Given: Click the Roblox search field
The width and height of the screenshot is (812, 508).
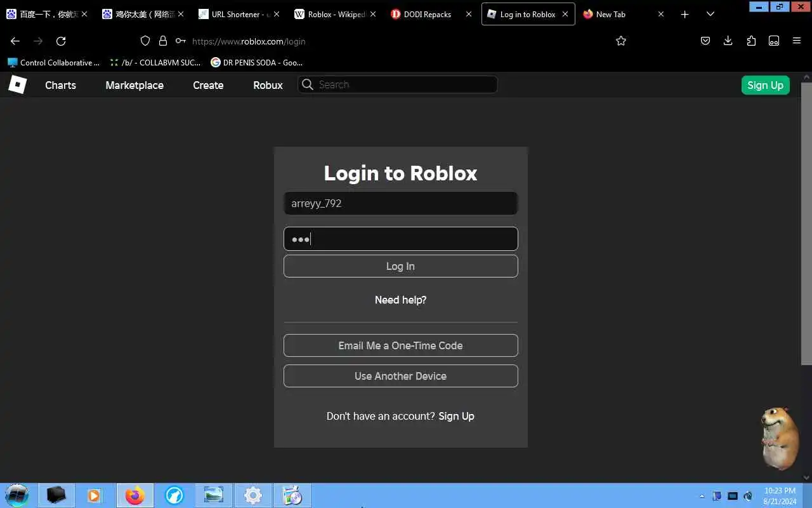Looking at the screenshot, I should (x=398, y=84).
